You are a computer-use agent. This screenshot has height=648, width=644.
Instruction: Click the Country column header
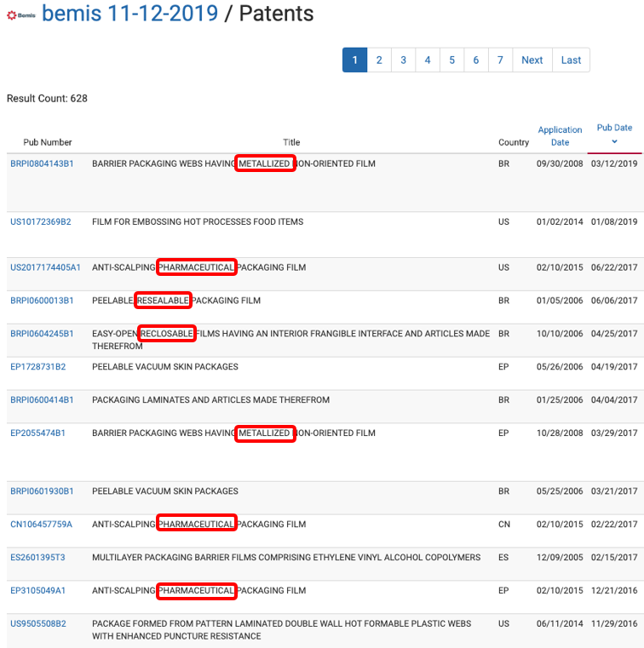tap(514, 142)
